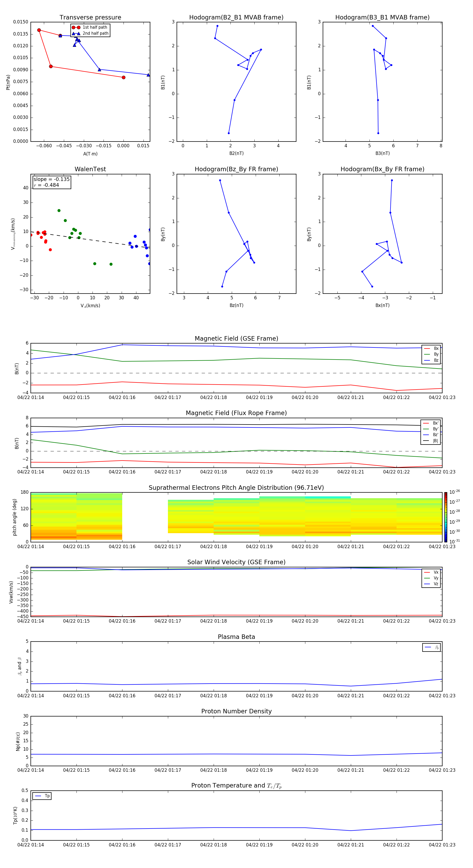The width and height of the screenshot is (473, 868).
Task: Click the "Hodogram(Bx_By FR frame)" title
Action: point(382,169)
